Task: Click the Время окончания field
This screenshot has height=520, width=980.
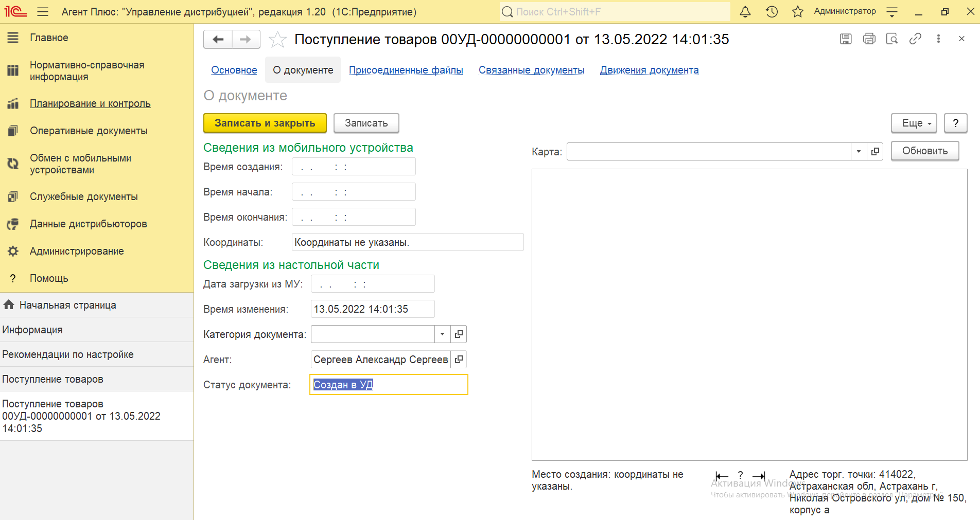Action: [x=354, y=217]
